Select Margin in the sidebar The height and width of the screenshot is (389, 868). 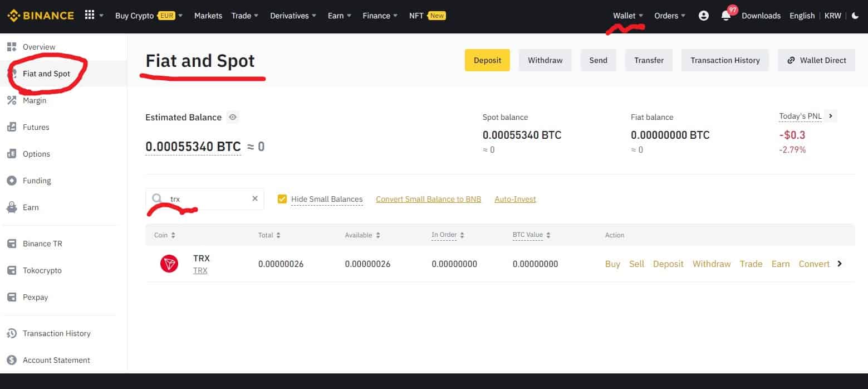(35, 100)
